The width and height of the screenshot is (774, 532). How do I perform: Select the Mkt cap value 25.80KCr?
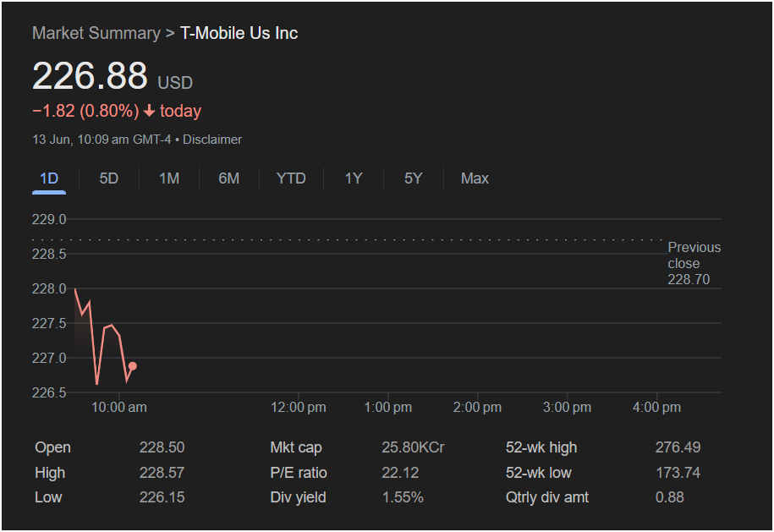coord(413,447)
